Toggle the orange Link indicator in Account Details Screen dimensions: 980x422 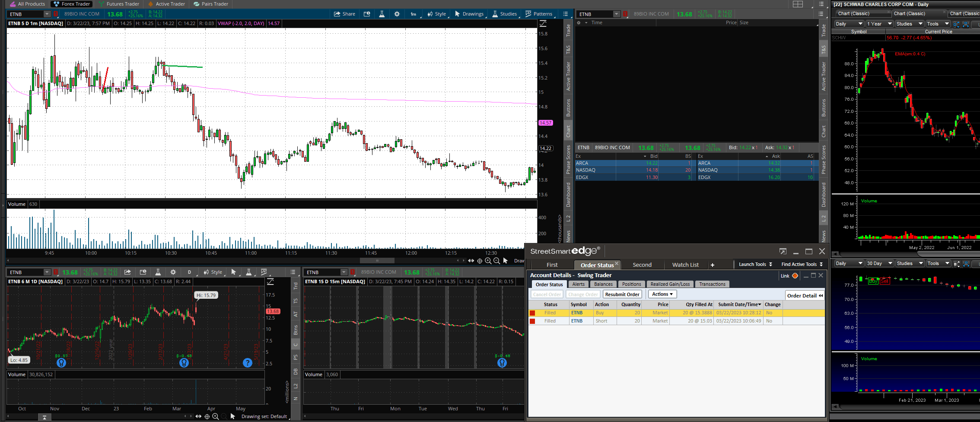795,276
